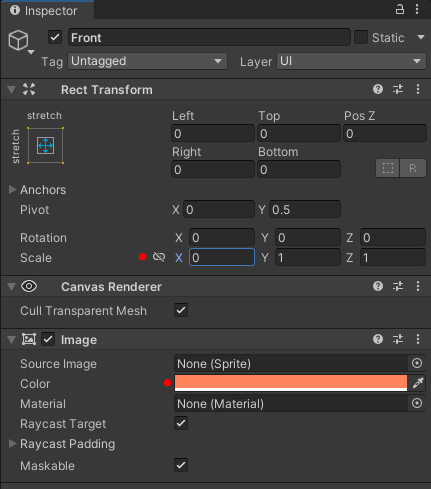431x489 pixels.
Task: Open Rect Transform help reference
Action: [x=378, y=89]
